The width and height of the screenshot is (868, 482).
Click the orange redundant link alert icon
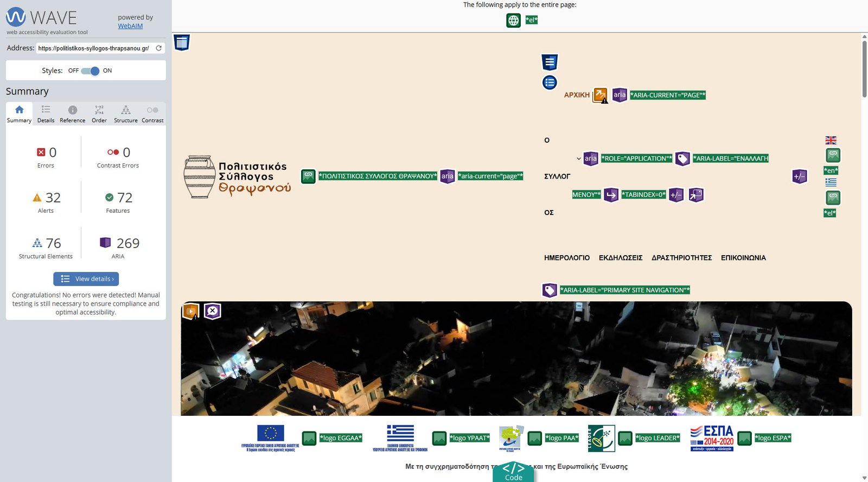tap(600, 95)
